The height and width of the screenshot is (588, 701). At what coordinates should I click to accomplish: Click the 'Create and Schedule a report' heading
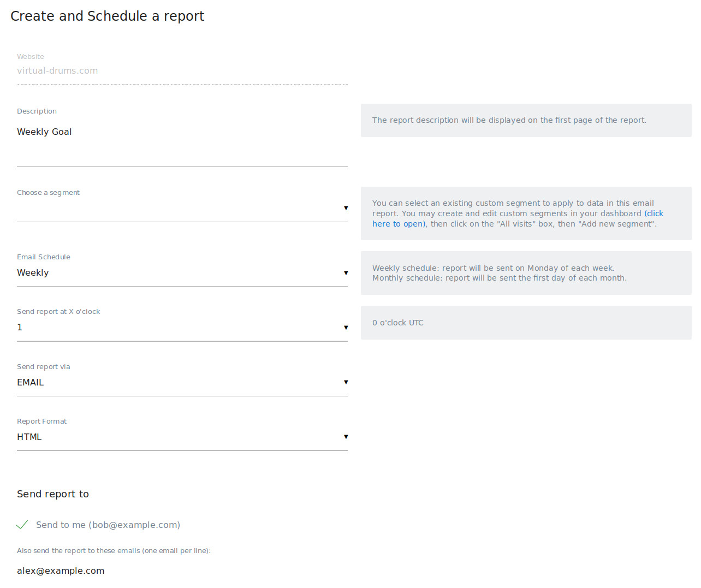pyautogui.click(x=107, y=16)
